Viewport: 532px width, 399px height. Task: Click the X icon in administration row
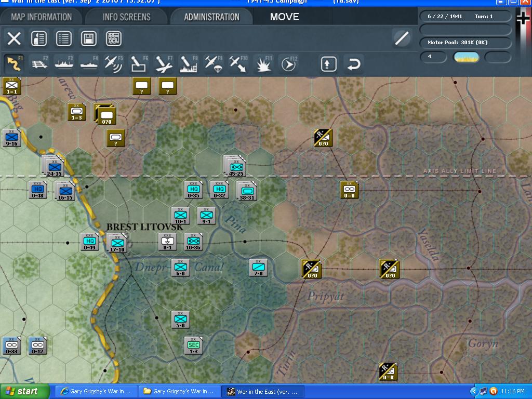[14, 38]
